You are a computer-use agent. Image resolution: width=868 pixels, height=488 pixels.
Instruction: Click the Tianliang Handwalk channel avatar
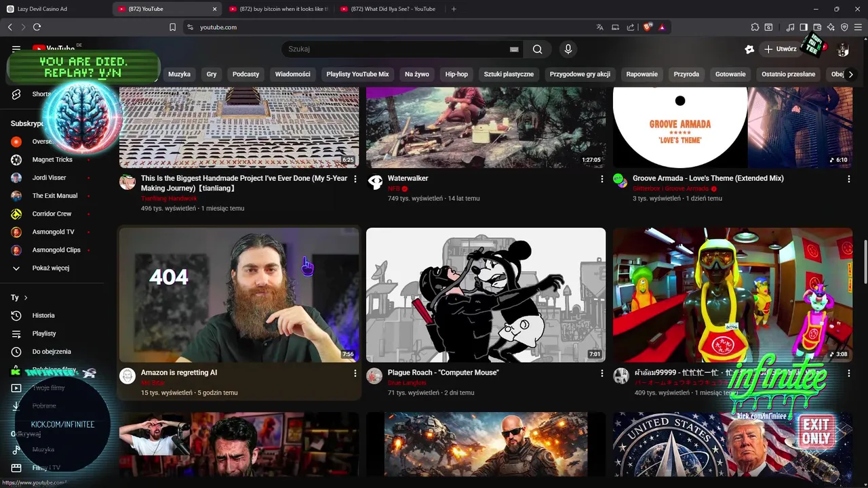point(127,182)
